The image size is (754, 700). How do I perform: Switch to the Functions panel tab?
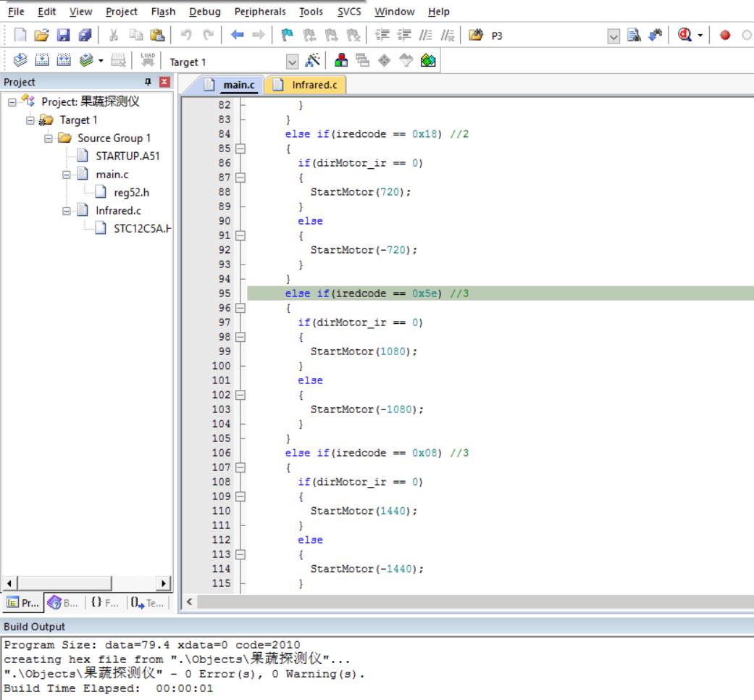click(105, 603)
